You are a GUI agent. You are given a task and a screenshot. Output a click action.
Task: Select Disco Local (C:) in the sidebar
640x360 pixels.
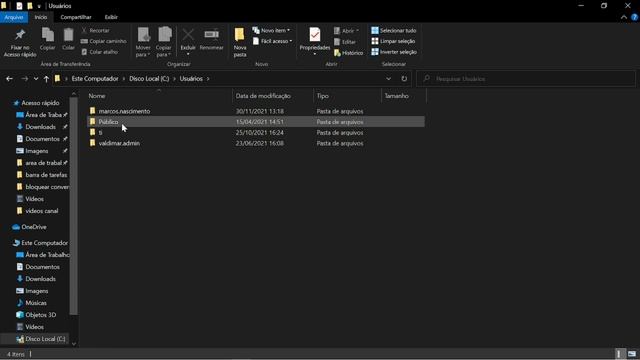tap(45, 339)
